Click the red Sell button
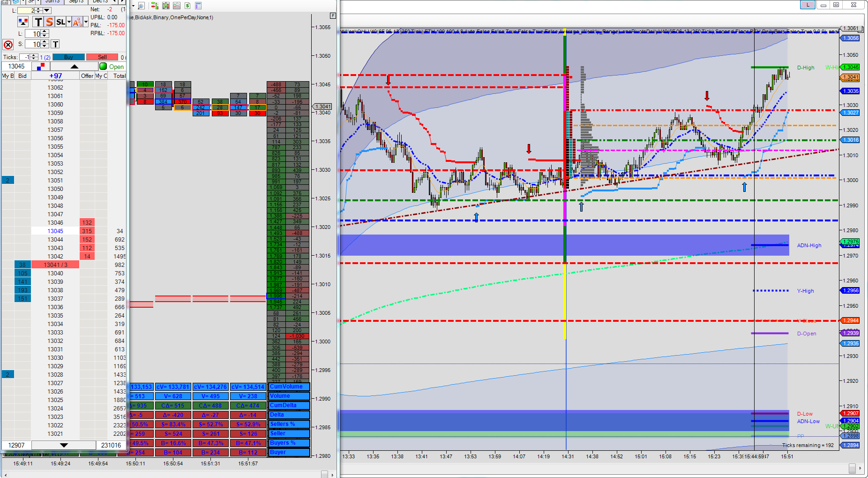The width and height of the screenshot is (868, 478). pos(102,57)
